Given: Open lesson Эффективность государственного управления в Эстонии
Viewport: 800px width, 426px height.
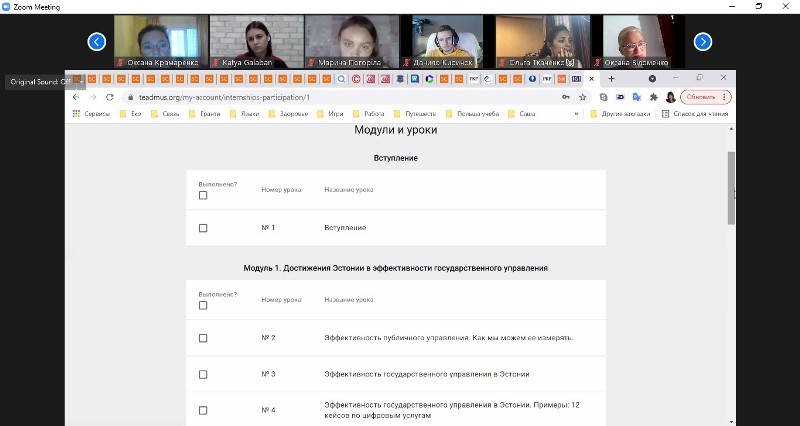Looking at the screenshot, I should tap(427, 374).
